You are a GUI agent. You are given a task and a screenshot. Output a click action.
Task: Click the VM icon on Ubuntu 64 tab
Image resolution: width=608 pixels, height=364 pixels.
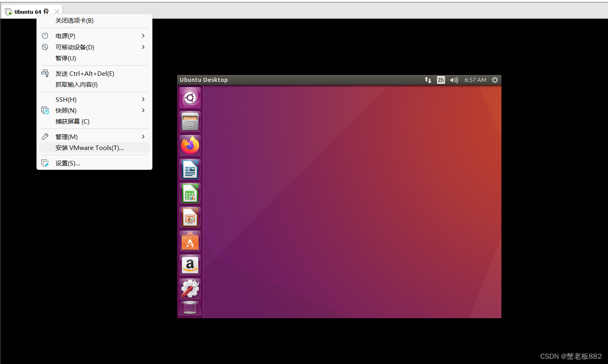[x=9, y=12]
